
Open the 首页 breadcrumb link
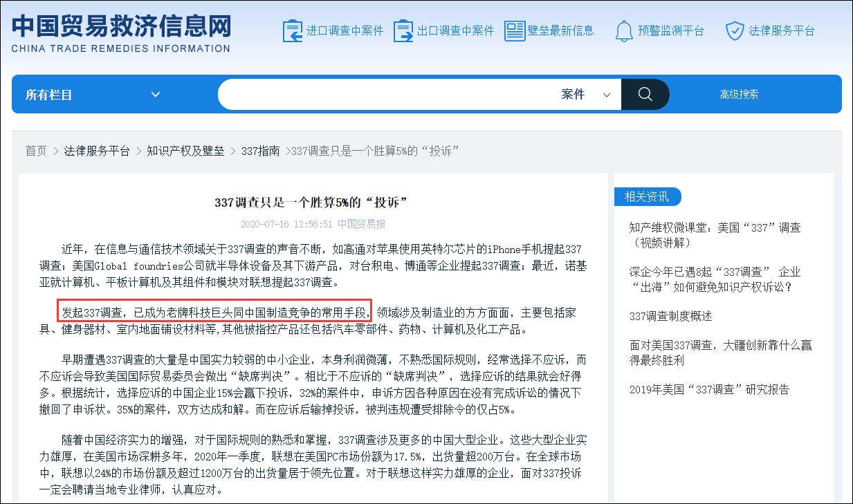point(35,151)
